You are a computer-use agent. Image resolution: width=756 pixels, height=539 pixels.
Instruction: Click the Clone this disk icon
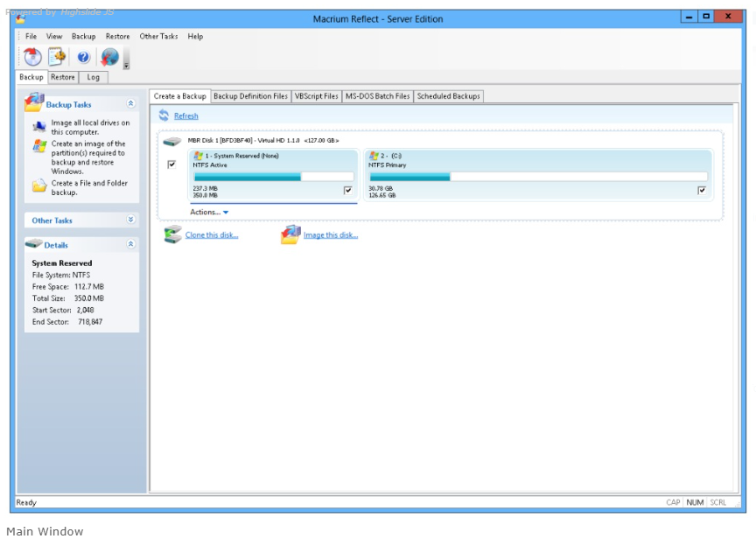point(171,234)
